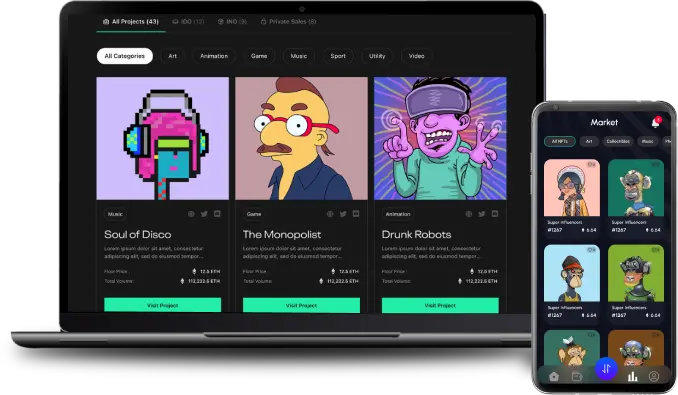Open Twitter icon on Drunk Robots card
The image size is (678, 395).
[482, 214]
